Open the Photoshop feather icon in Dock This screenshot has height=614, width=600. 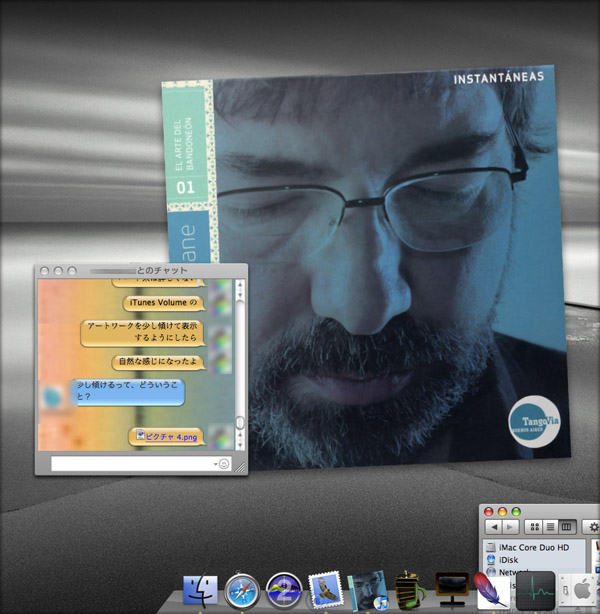coord(491,591)
